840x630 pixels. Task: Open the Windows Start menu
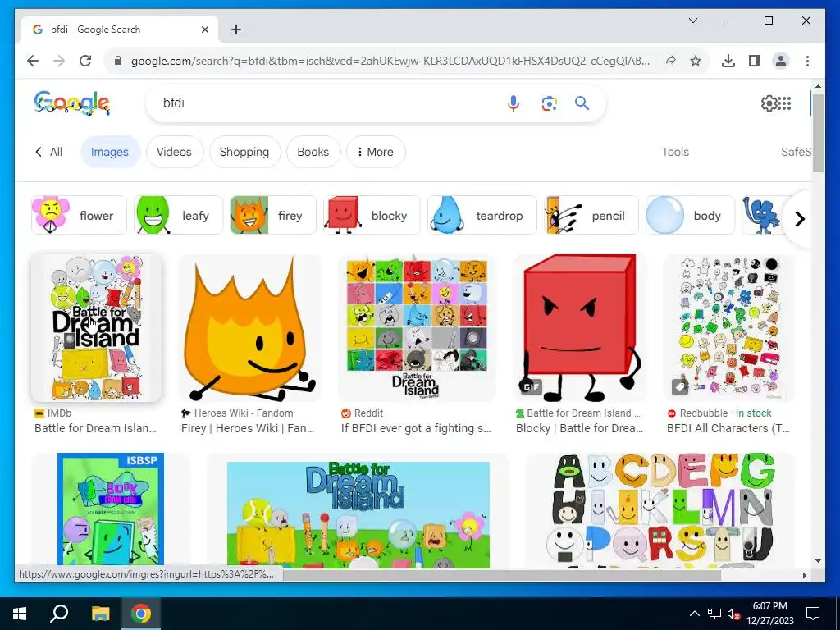20,614
